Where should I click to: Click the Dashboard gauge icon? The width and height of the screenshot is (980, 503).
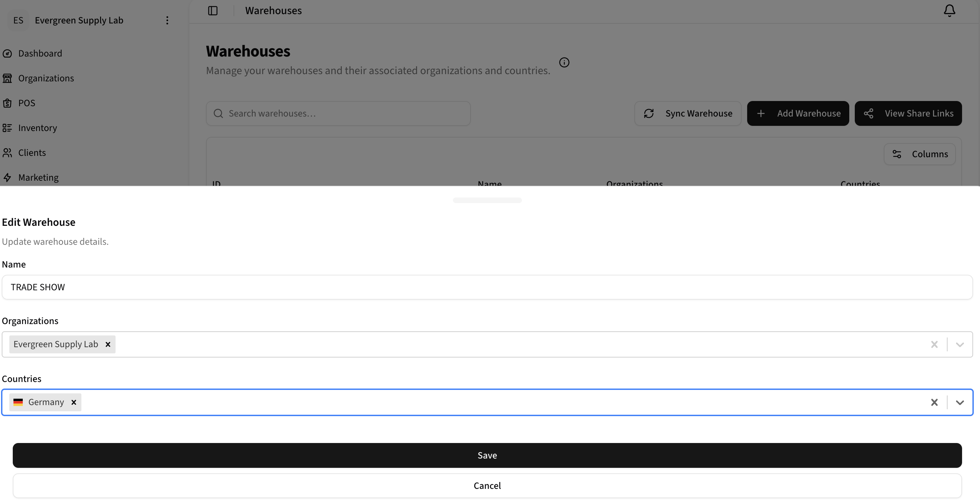pos(7,53)
